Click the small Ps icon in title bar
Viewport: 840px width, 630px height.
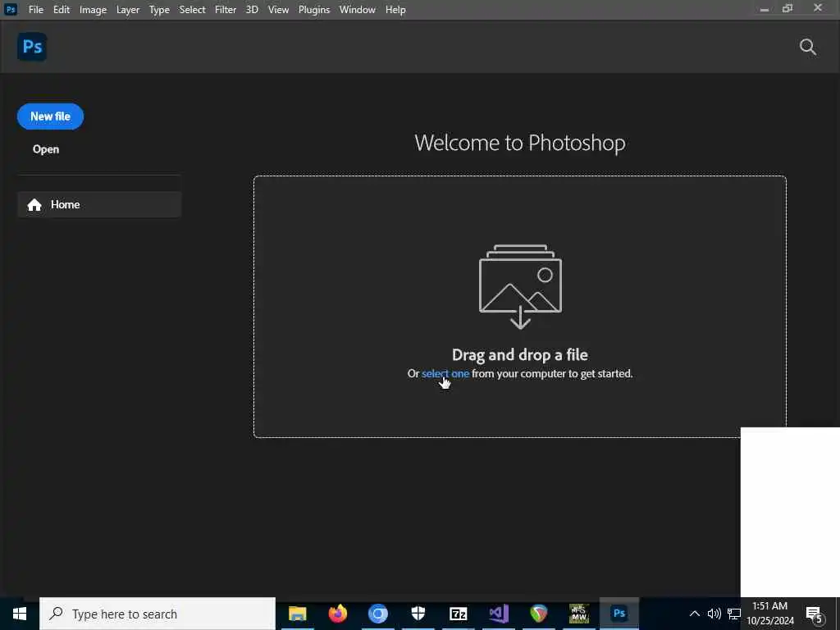click(x=11, y=10)
